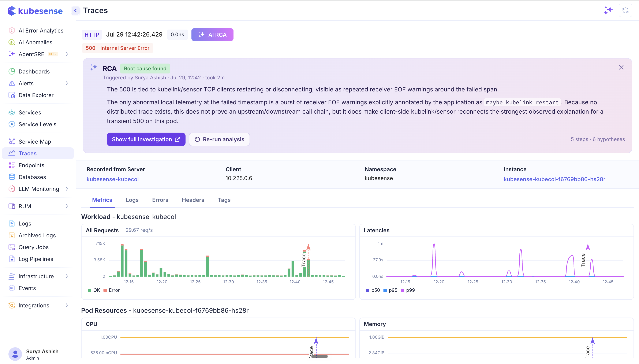
Task: Expand Infrastructure submenu
Action: coord(67,276)
